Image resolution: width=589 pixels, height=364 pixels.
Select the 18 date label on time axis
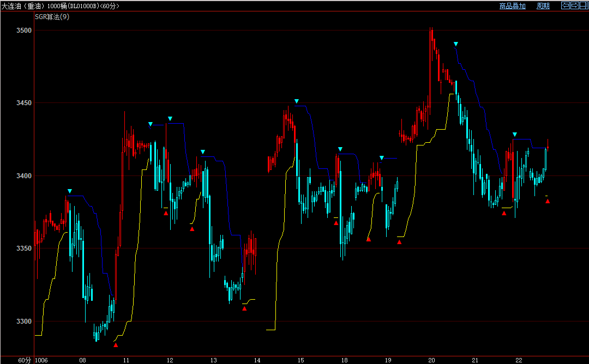coord(345,360)
